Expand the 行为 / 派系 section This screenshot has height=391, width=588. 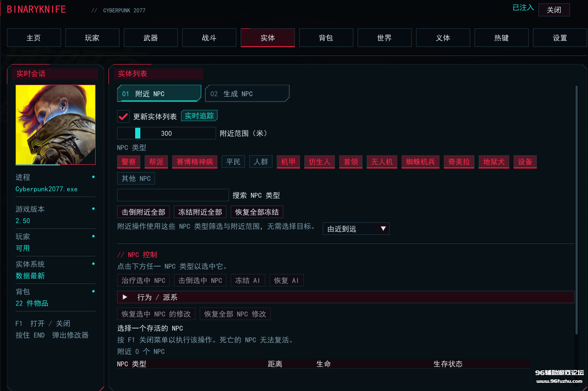(x=346, y=297)
